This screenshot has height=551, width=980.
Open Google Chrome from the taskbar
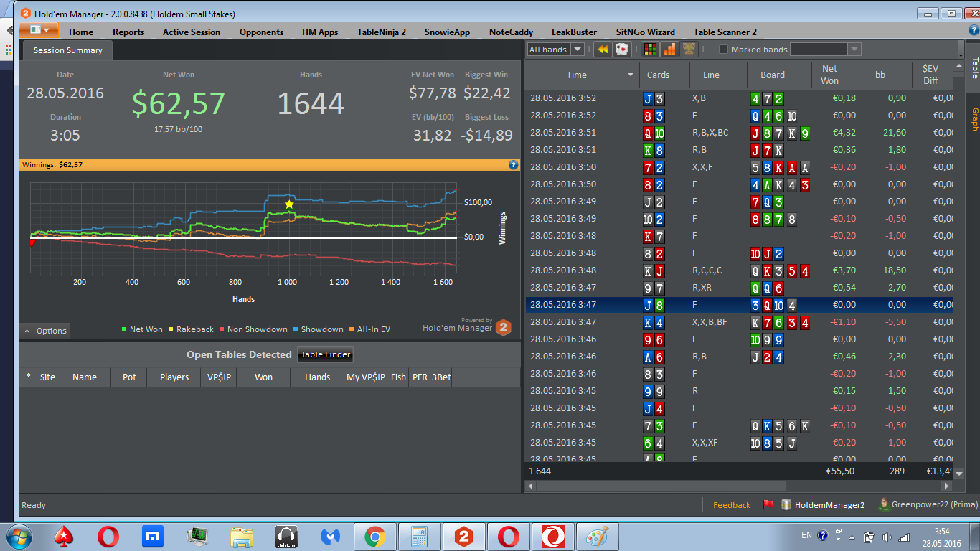tap(374, 536)
